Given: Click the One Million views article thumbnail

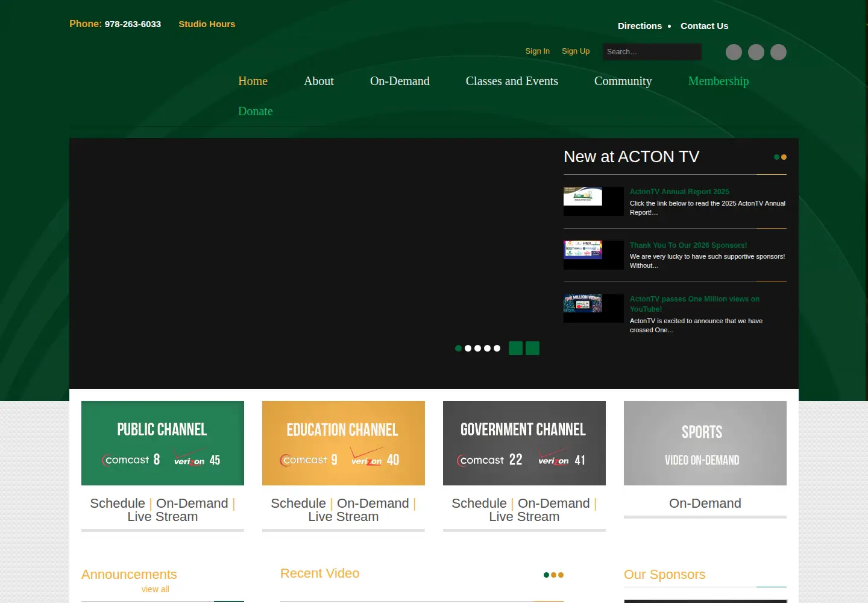Looking at the screenshot, I should click(x=594, y=308).
